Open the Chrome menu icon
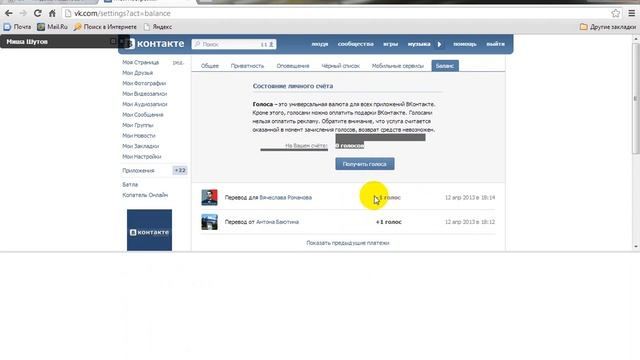Screen dimensions: 640x360 click(631, 13)
